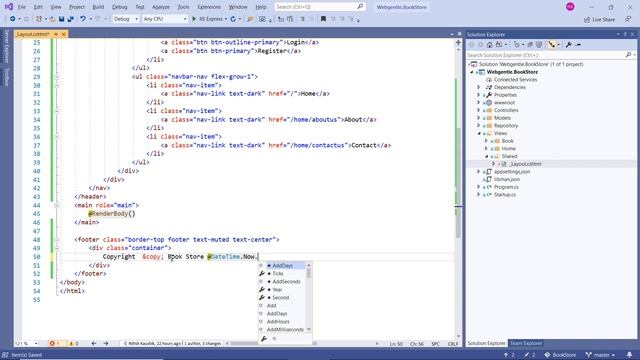Click the Solution Explorer Properties wrench icon

coord(569,44)
